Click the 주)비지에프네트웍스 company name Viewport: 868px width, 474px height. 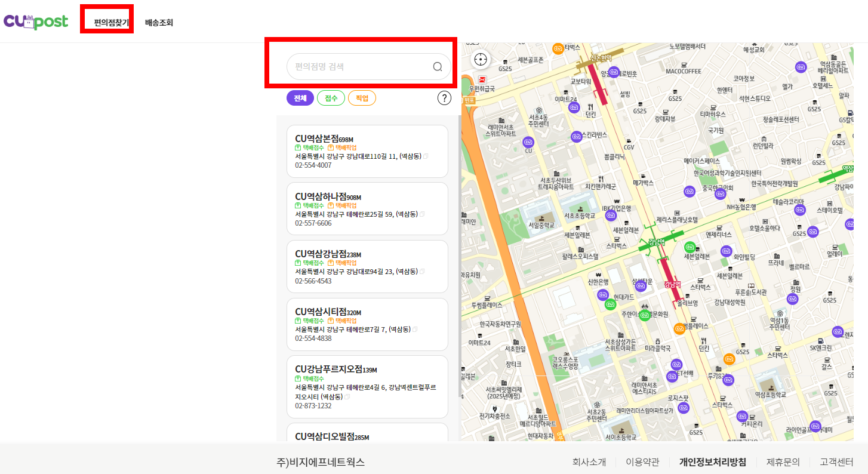click(321, 462)
